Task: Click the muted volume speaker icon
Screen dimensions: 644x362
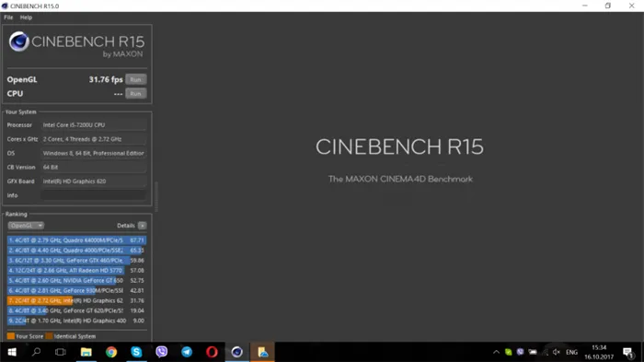Action: (x=557, y=352)
